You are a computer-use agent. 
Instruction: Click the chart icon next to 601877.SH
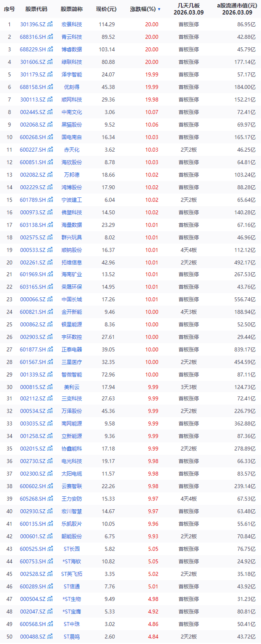coord(50,350)
